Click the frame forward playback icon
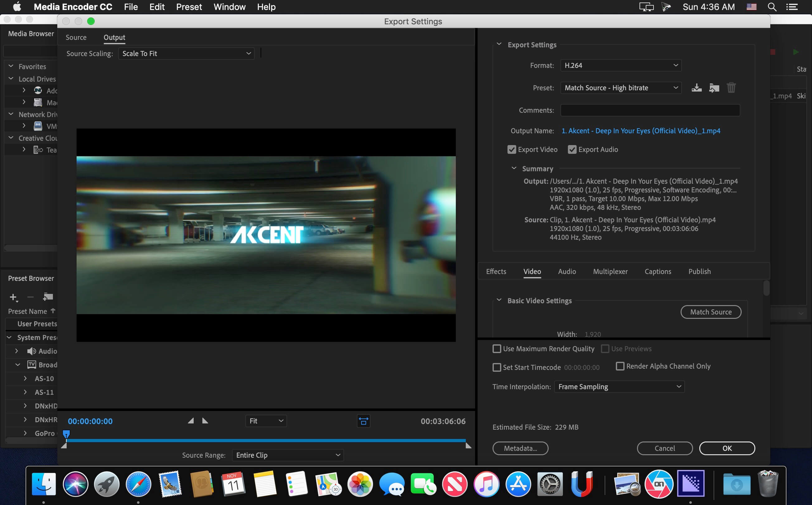The image size is (812, 505). point(205,421)
